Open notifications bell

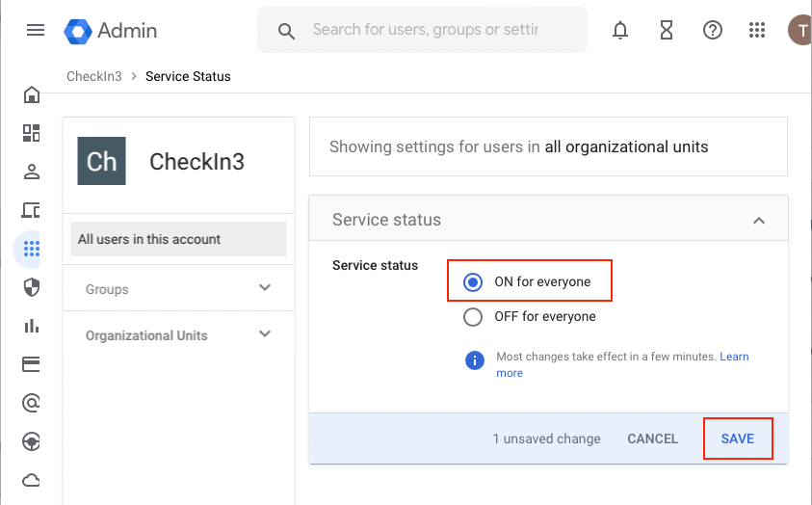pyautogui.click(x=620, y=30)
